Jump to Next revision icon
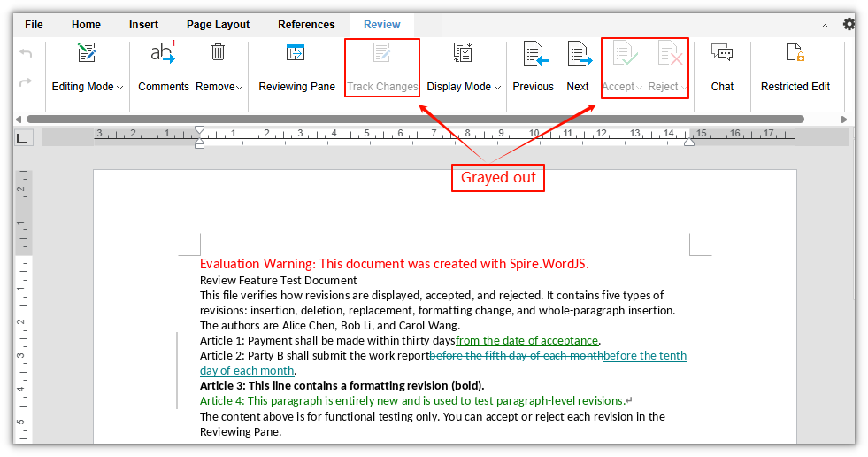This screenshot has height=457, width=868. pos(580,54)
